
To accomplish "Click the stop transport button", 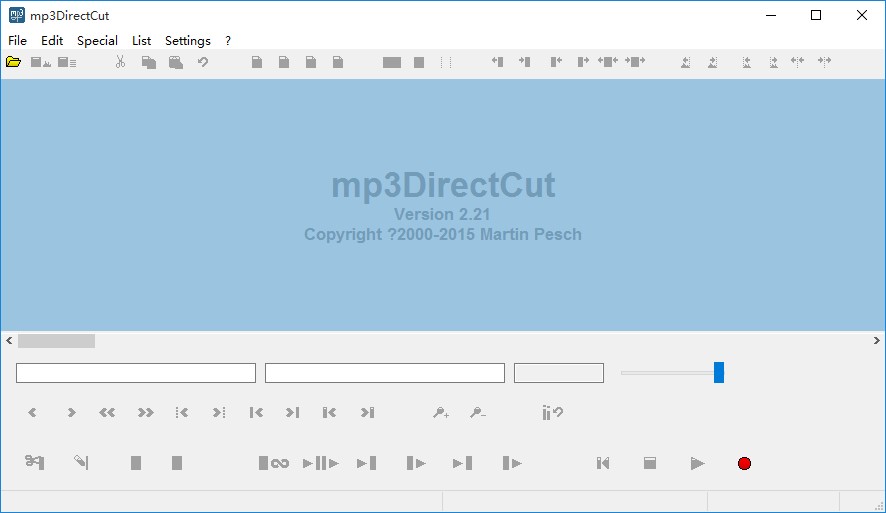I will [650, 463].
